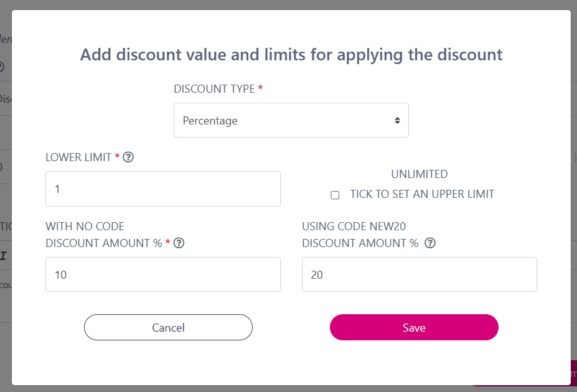Click the 'With no code' label
577x392 pixels.
coord(85,226)
